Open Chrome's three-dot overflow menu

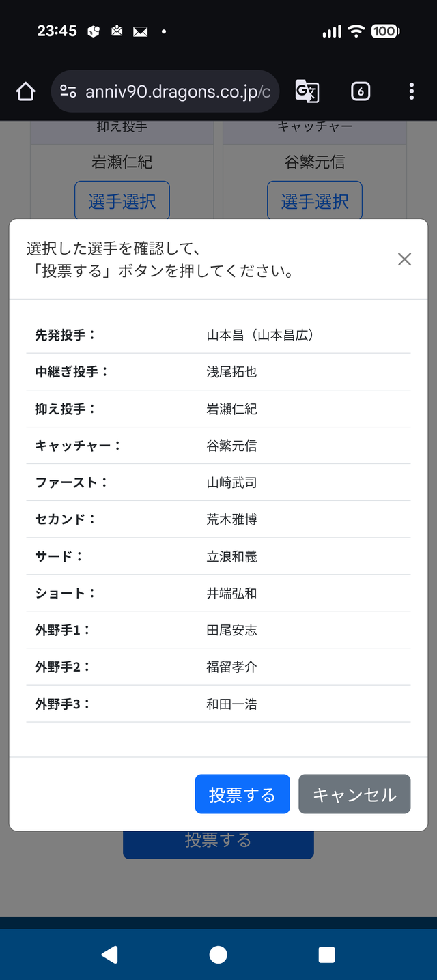coord(411,91)
